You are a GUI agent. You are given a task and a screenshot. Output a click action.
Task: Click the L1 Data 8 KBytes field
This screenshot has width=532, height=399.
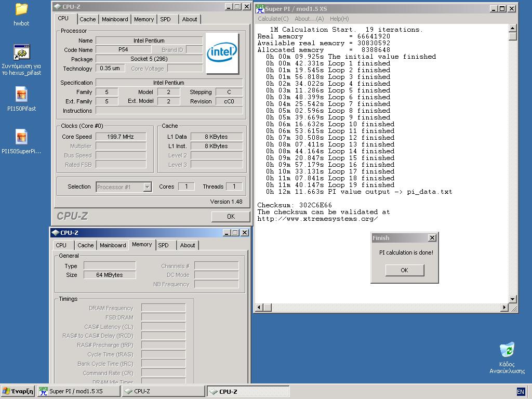(x=217, y=137)
